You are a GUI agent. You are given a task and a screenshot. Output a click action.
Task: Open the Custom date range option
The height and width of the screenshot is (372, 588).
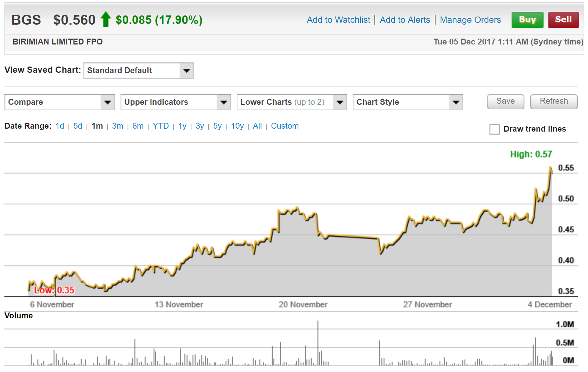tap(284, 126)
